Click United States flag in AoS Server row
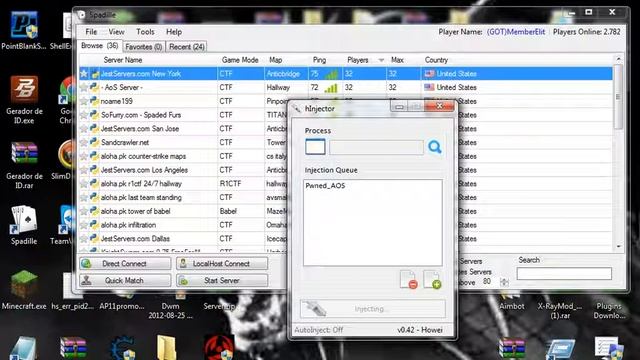The width and height of the screenshot is (640, 360). click(429, 87)
